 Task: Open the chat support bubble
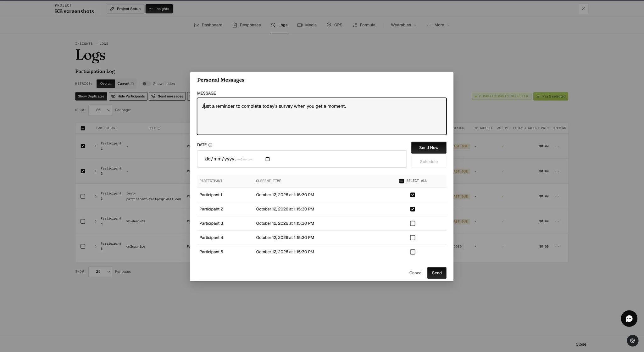point(629,319)
